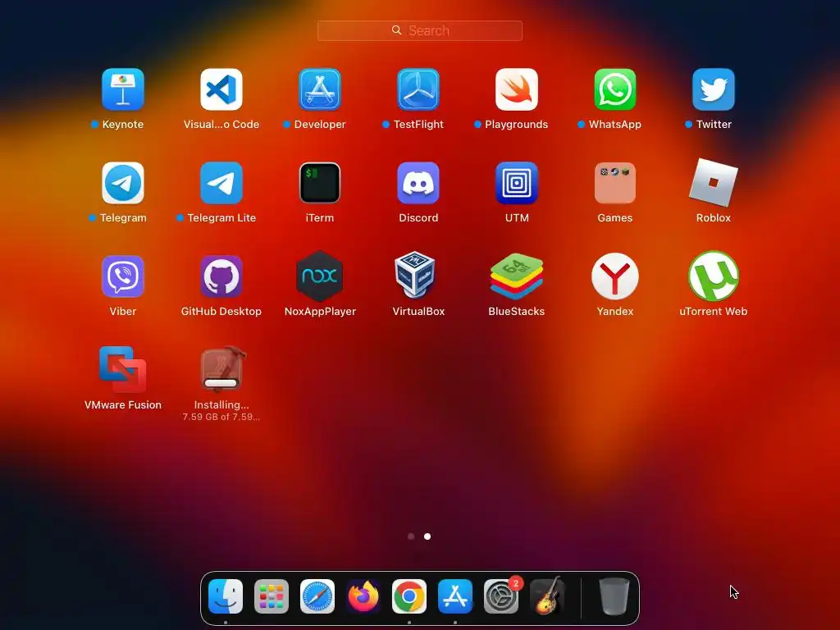The image size is (840, 630).
Task: Launch GarageBand from the Dock
Action: click(x=547, y=596)
